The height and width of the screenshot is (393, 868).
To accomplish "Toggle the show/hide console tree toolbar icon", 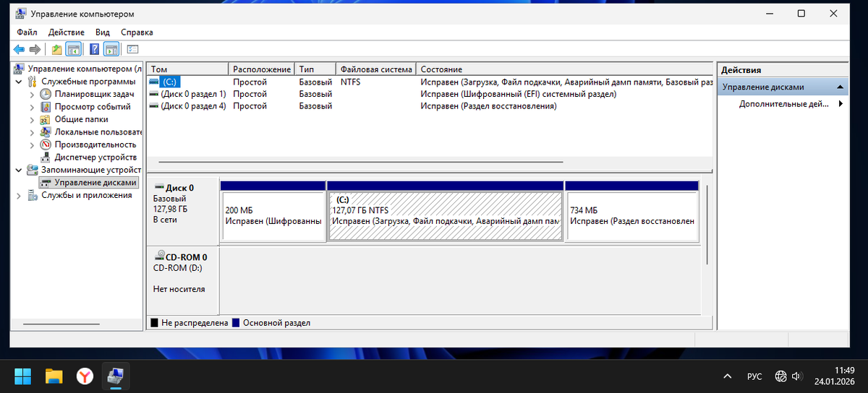I will click(x=73, y=49).
